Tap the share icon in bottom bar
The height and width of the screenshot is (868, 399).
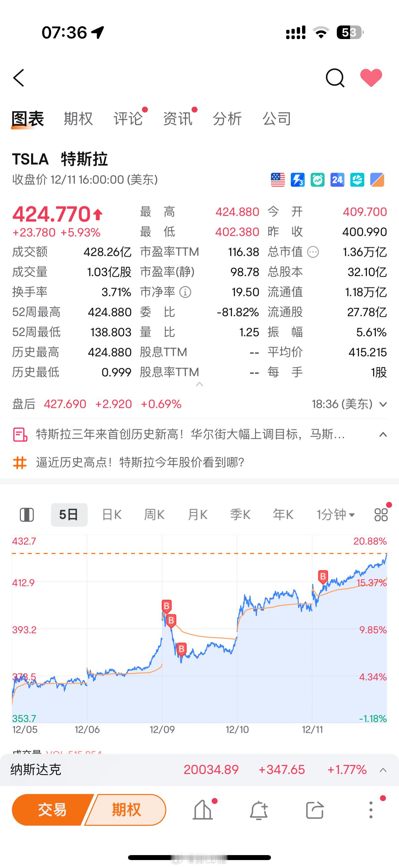tap(315, 810)
